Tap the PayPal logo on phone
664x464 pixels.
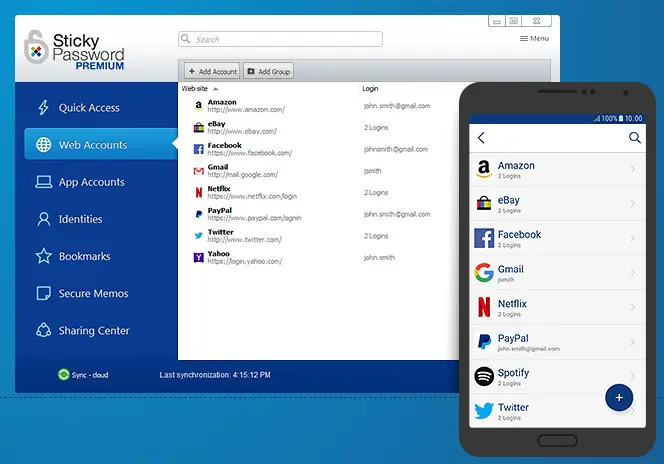pos(484,341)
